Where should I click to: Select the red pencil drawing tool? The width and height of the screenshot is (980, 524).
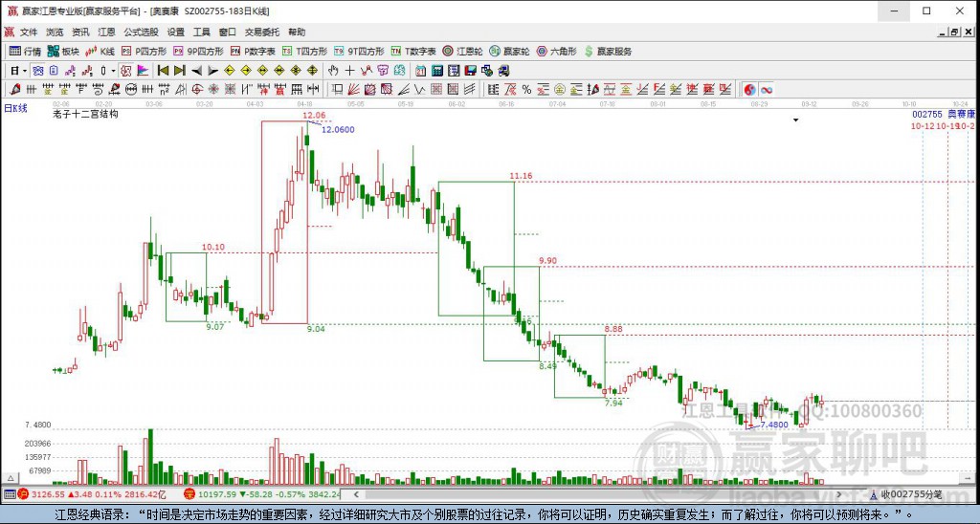14,89
